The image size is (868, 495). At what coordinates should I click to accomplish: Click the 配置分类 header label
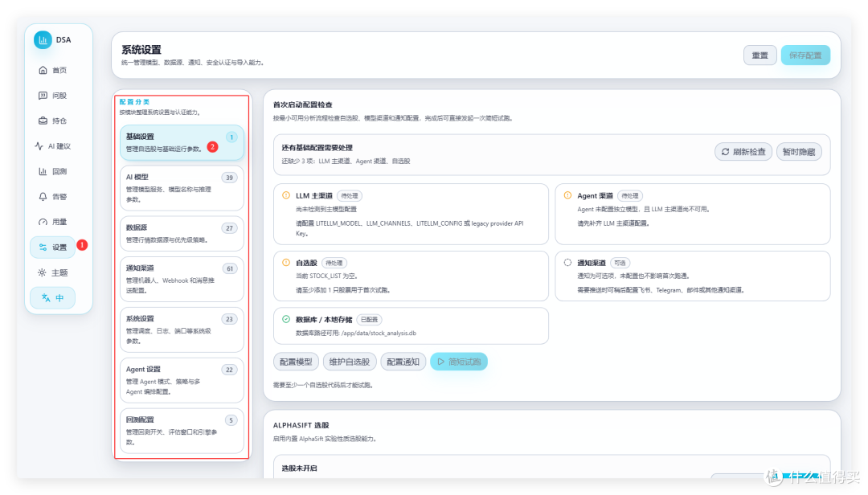click(x=134, y=102)
